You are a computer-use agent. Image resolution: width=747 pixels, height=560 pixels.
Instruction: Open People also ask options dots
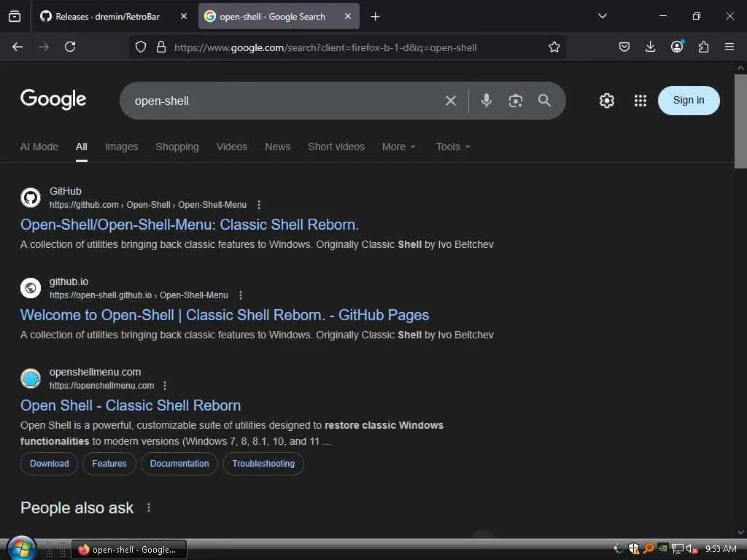point(149,507)
